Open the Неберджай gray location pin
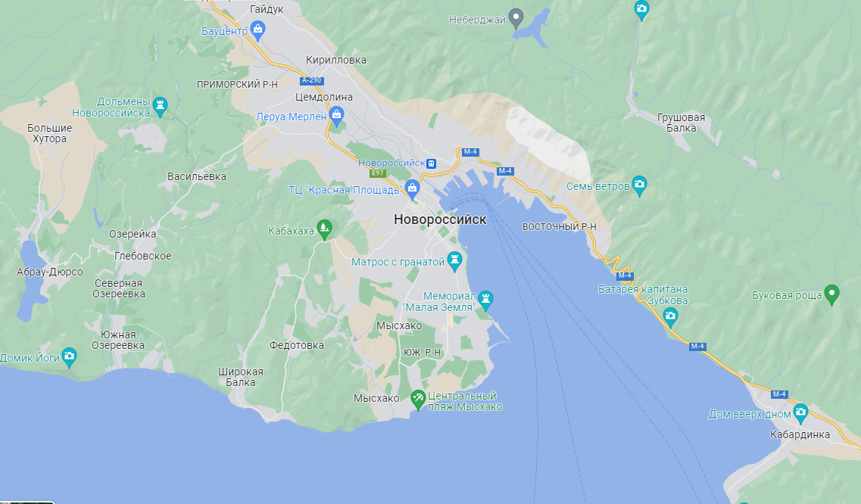861x504 pixels. point(516,18)
